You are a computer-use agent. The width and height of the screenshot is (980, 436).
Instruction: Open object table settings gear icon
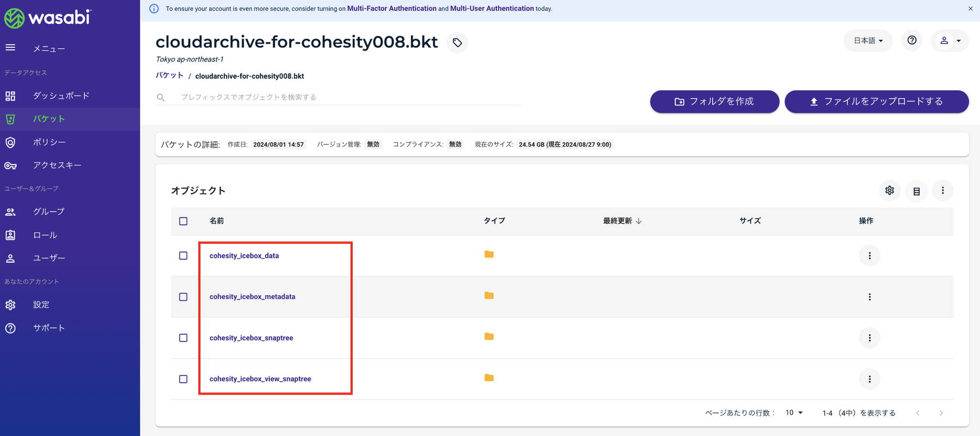pos(890,190)
